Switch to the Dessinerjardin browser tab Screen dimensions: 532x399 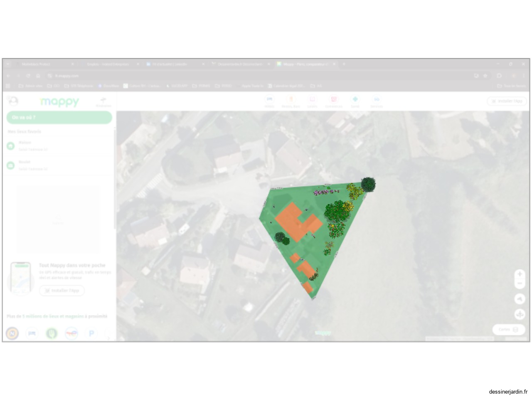click(239, 64)
